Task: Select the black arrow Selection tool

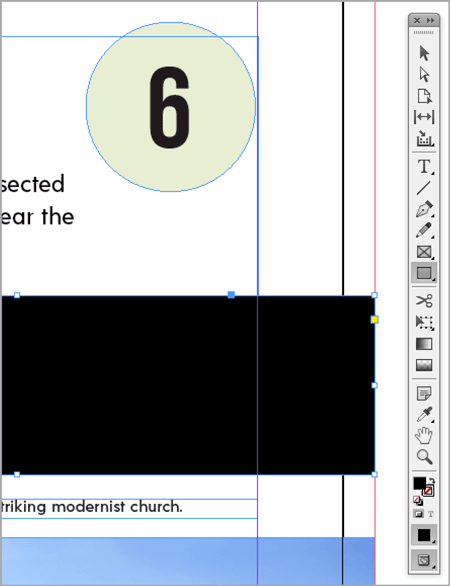Action: tap(424, 53)
